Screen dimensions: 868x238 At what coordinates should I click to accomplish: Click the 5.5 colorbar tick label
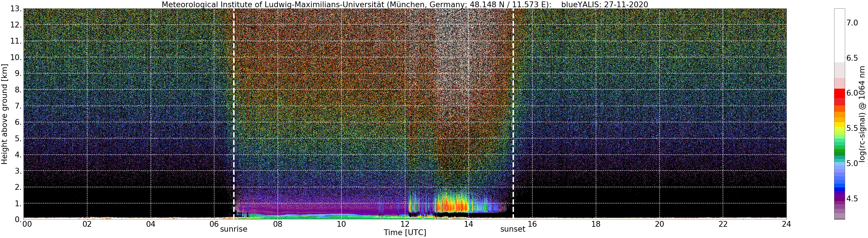852,128
